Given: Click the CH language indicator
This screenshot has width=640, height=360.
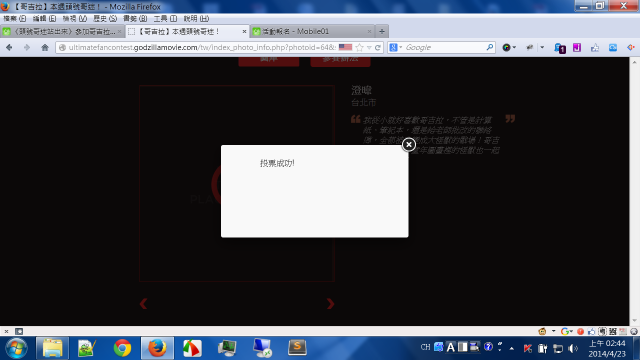Looking at the screenshot, I should (425, 347).
